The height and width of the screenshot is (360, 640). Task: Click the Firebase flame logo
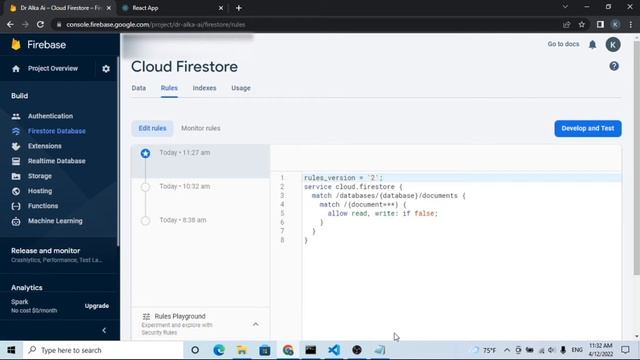coord(16,44)
